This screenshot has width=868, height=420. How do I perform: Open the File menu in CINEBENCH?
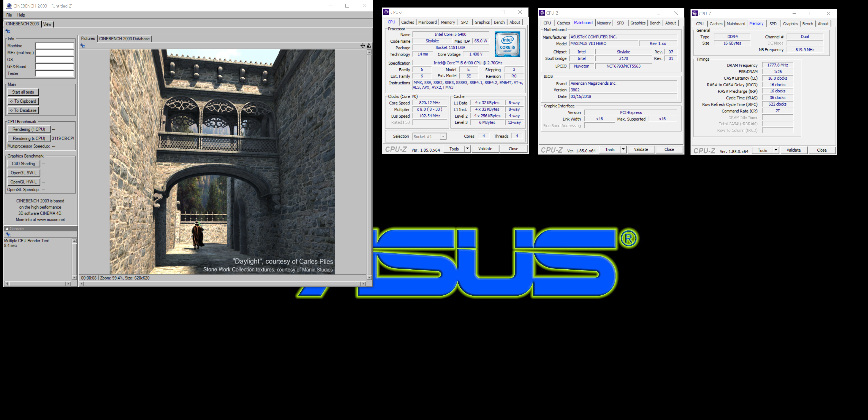[x=9, y=15]
